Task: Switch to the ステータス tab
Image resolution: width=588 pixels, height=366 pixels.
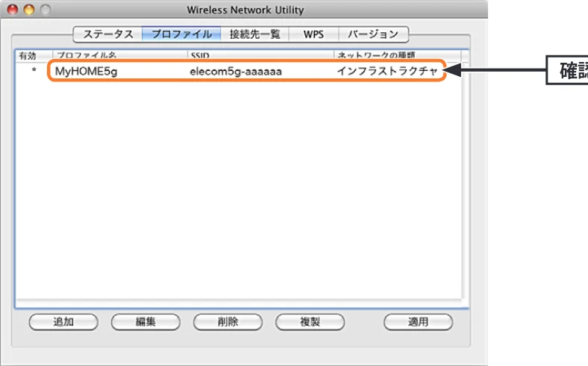Action: [108, 34]
